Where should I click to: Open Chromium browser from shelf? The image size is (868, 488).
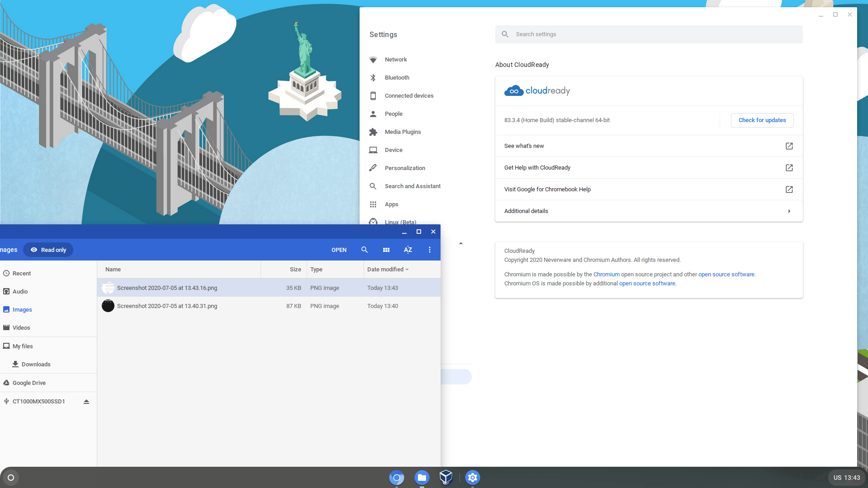pos(397,478)
